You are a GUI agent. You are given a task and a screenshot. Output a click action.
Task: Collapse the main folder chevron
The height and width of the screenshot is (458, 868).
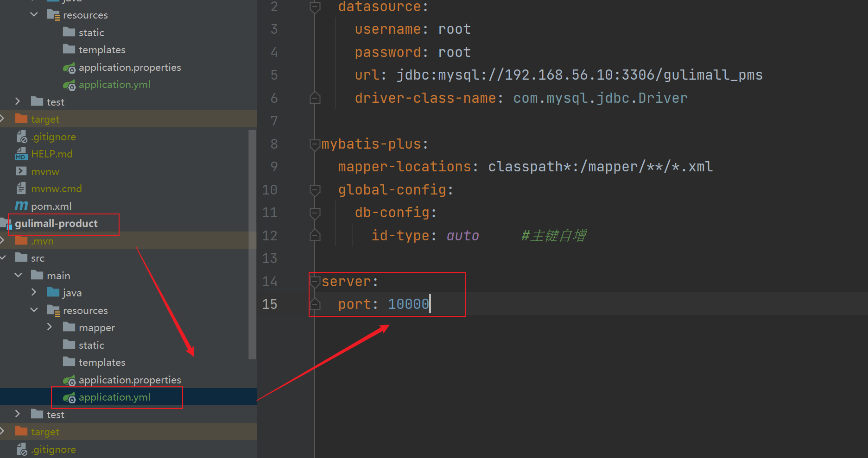(x=19, y=275)
